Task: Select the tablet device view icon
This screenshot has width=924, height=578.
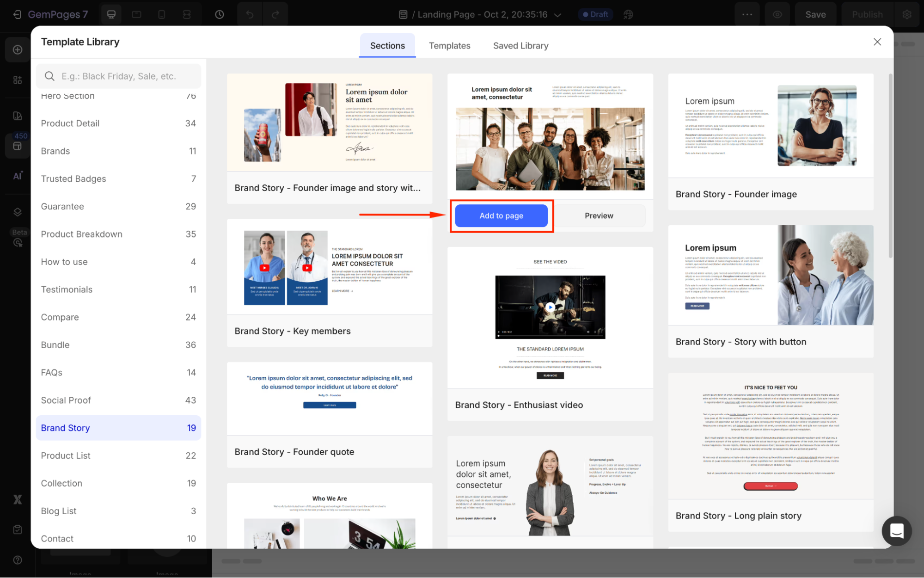Action: [x=136, y=14]
